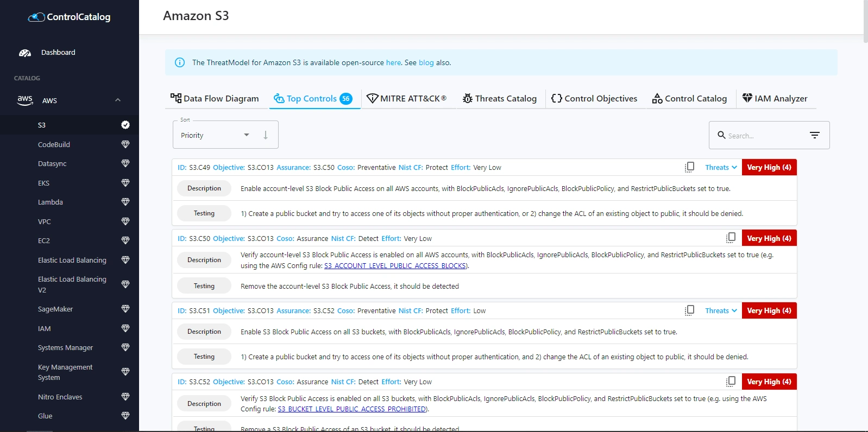Viewport: 868px width, 432px height.
Task: Collapse the AWS catalog section
Action: (118, 100)
